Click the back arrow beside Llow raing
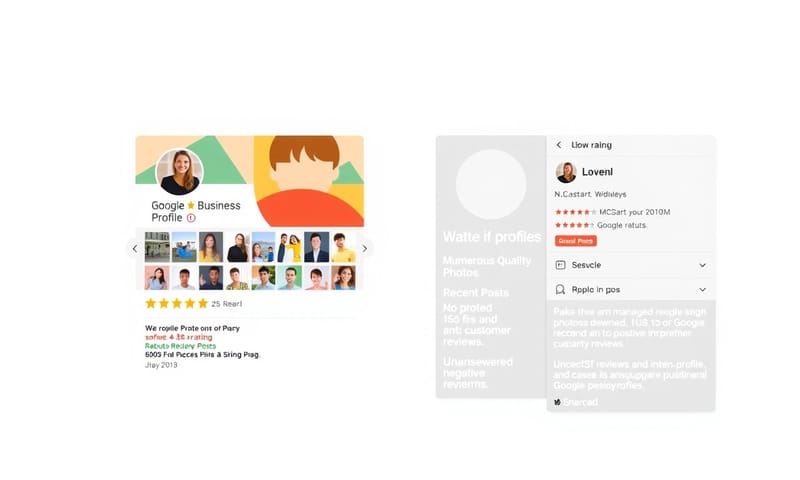The height and width of the screenshot is (480, 800). point(559,145)
